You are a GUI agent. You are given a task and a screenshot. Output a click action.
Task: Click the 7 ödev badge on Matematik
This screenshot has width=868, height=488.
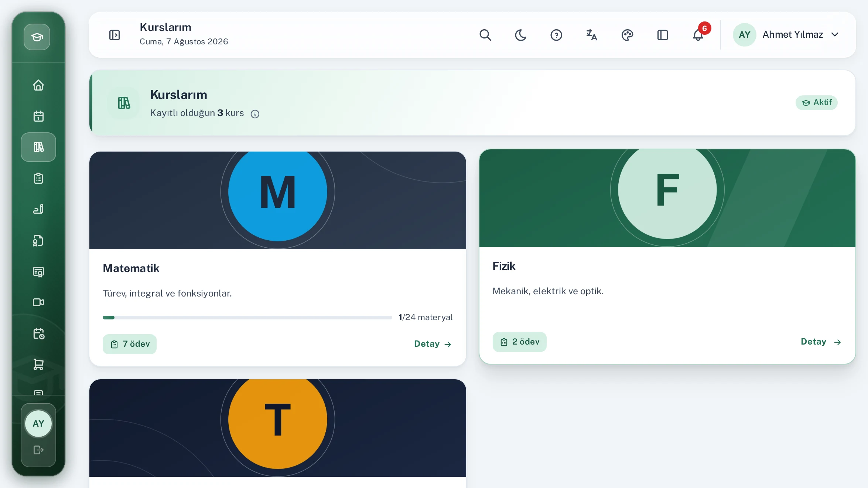pos(130,344)
